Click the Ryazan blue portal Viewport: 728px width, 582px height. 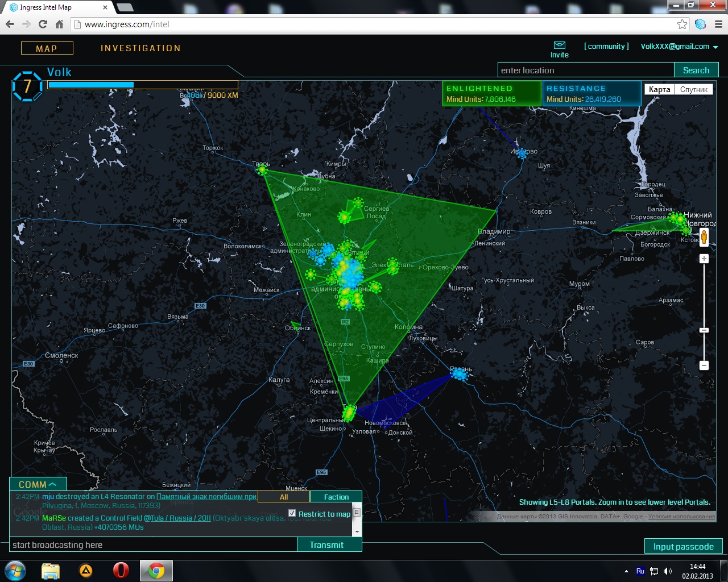(460, 375)
